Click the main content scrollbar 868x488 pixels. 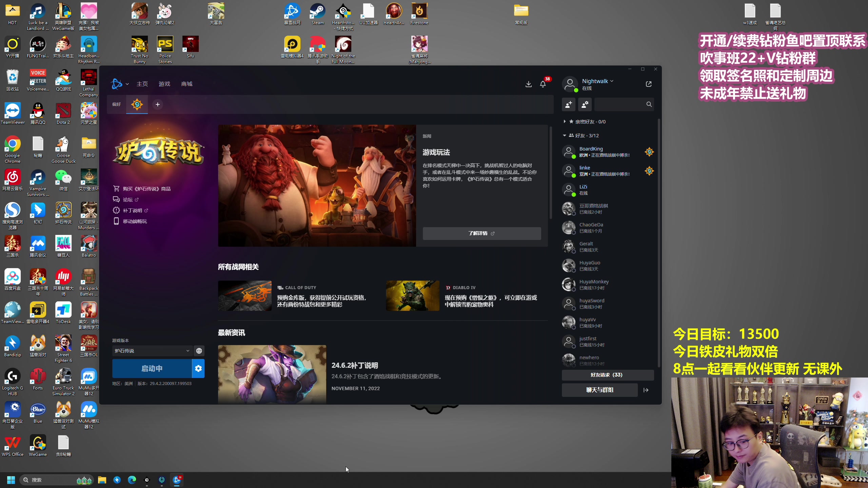pos(551,173)
